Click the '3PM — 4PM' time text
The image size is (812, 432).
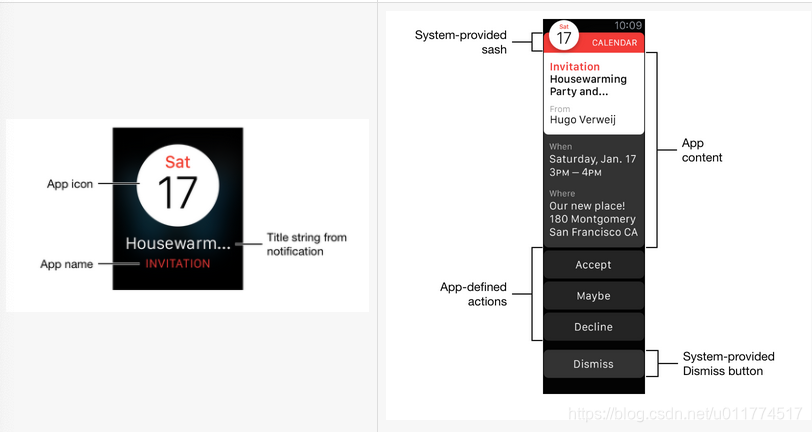pos(575,172)
